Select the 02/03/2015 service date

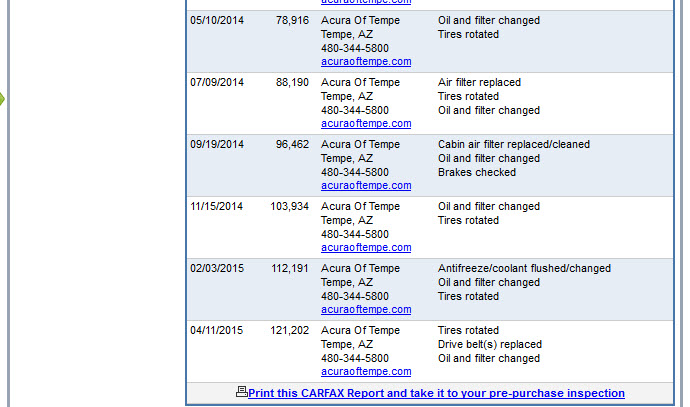(217, 268)
